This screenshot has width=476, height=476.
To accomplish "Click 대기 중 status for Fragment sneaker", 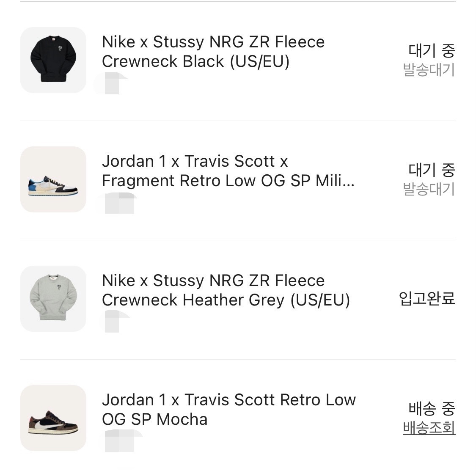I will pos(432,170).
